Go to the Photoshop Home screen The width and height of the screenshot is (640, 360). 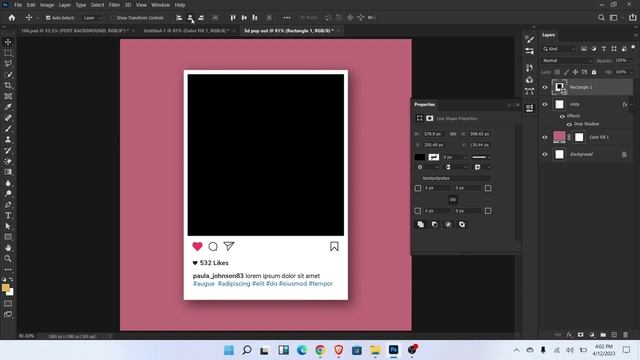click(x=12, y=18)
